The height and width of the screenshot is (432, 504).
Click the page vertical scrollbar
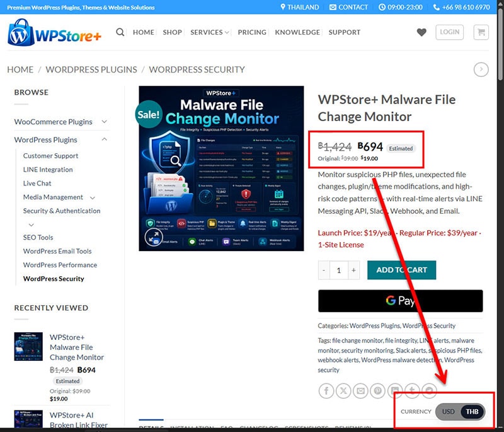(x=500, y=44)
